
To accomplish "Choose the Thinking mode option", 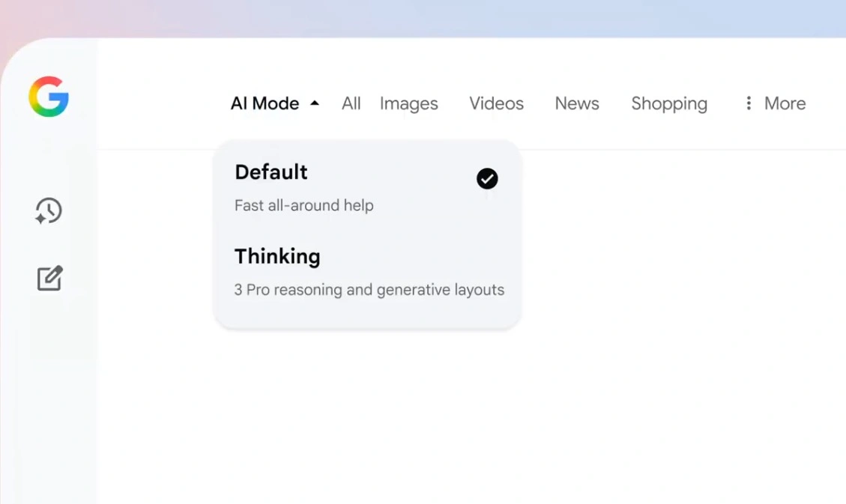I will tap(367, 272).
